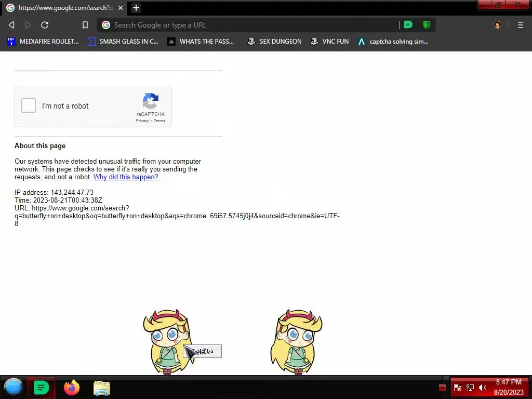The height and width of the screenshot is (399, 532).
Task: Launch Firefox from the taskbar
Action: coord(72,387)
